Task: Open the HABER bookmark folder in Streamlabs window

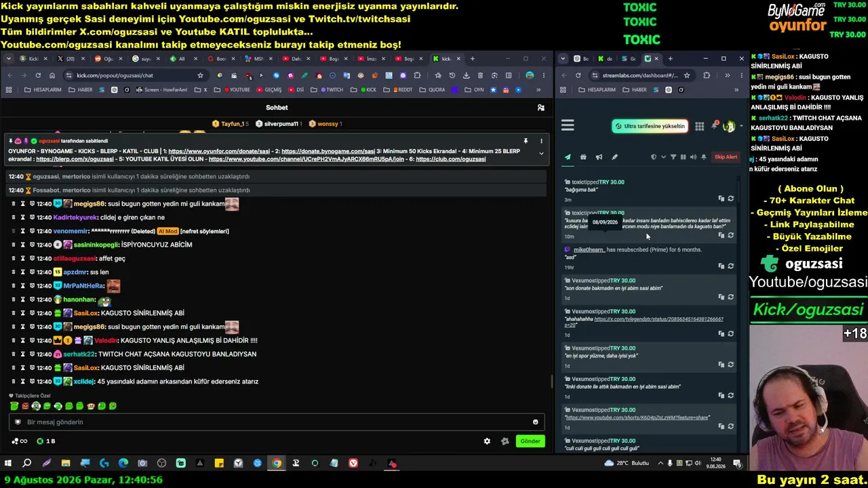Action: 635,89
